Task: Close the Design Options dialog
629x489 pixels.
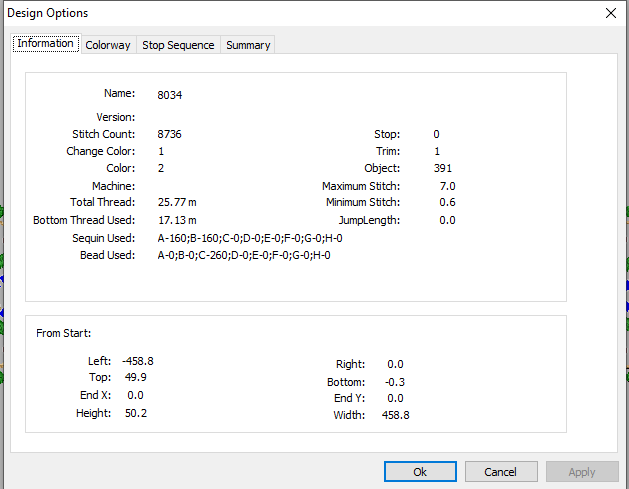Action: tap(611, 13)
